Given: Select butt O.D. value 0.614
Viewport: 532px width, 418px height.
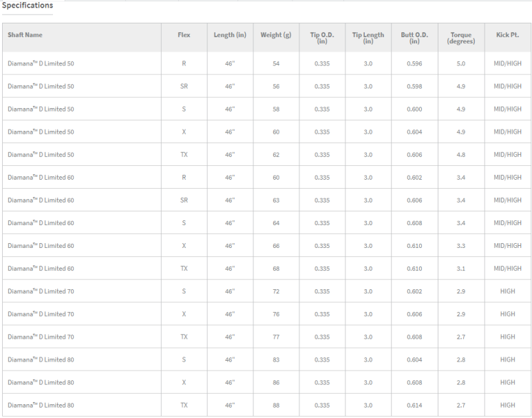Looking at the screenshot, I should (x=414, y=405).
